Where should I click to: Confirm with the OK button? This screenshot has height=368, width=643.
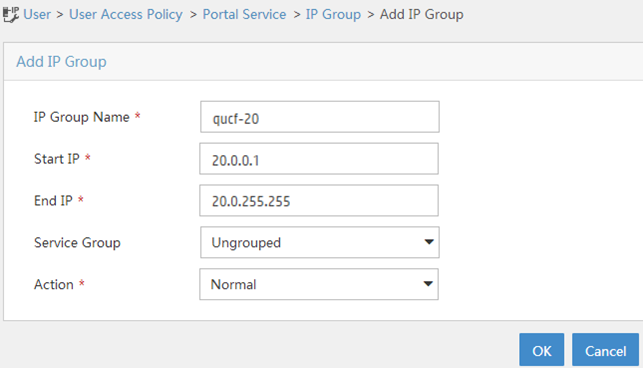click(x=542, y=350)
